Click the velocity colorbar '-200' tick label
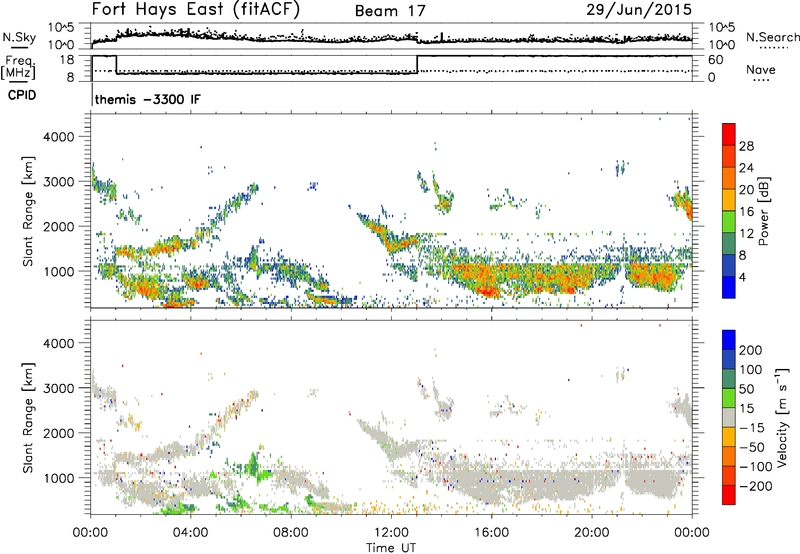The height and width of the screenshot is (554, 800). click(755, 487)
